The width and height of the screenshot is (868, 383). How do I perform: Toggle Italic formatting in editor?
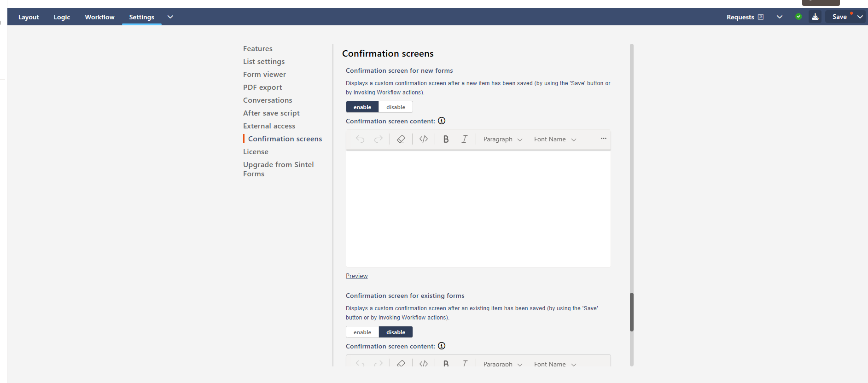[x=465, y=139]
